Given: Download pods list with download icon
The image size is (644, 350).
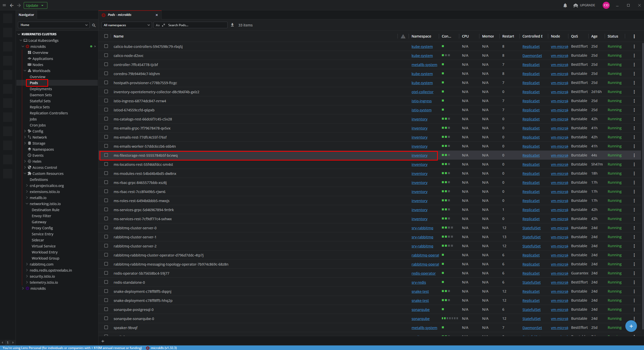Looking at the screenshot, I should (232, 25).
